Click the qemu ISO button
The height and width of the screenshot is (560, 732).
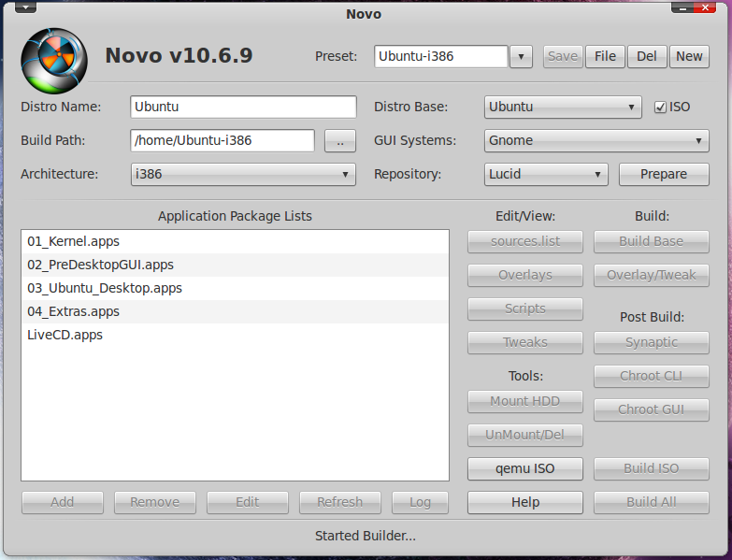(x=525, y=469)
